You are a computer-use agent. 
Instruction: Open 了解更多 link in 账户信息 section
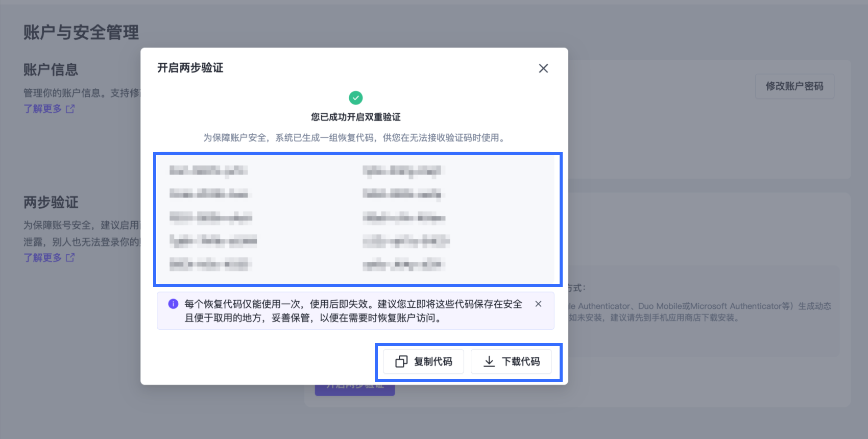tap(43, 109)
